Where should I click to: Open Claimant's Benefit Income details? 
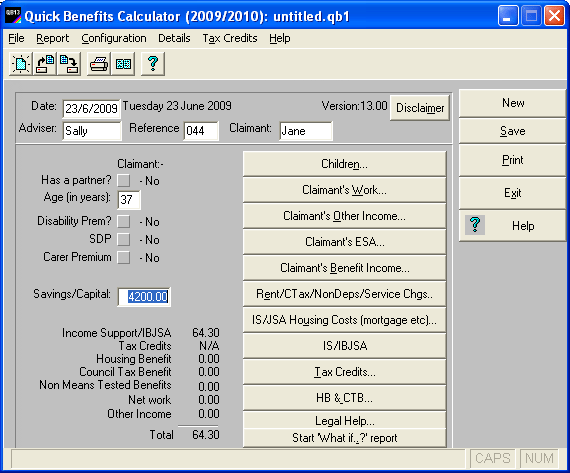click(344, 268)
